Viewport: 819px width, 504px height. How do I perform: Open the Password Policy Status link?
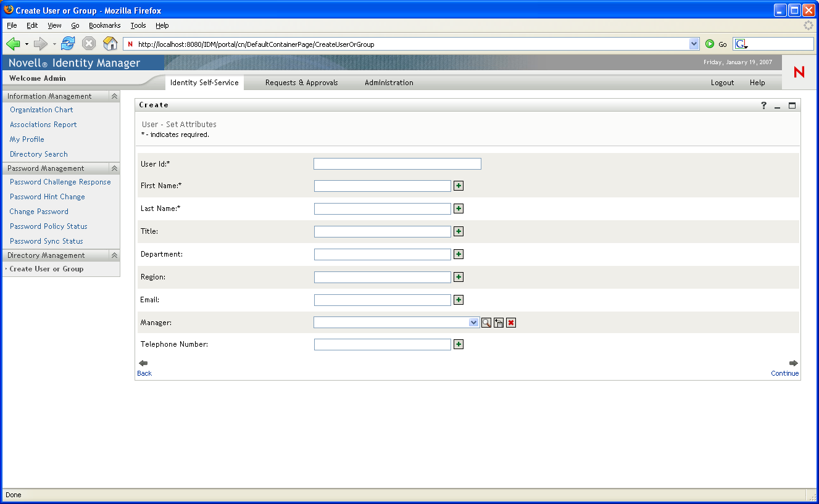coord(49,226)
